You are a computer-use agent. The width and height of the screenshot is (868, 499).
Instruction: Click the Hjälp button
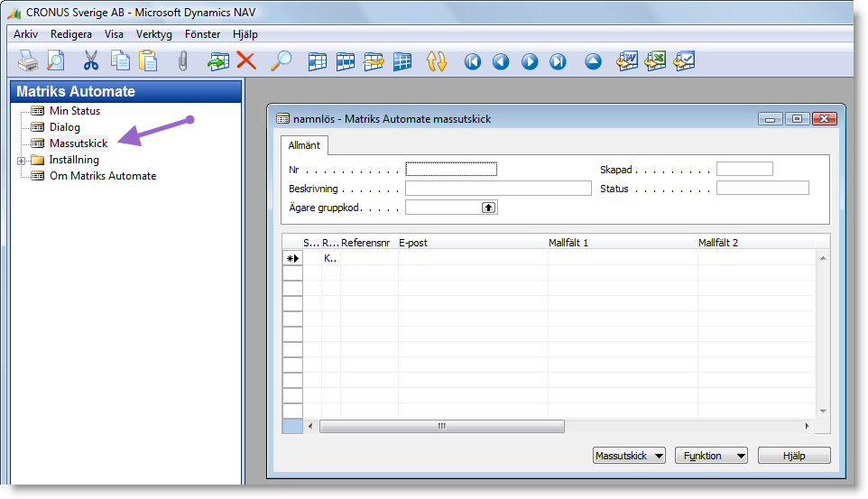(x=794, y=456)
